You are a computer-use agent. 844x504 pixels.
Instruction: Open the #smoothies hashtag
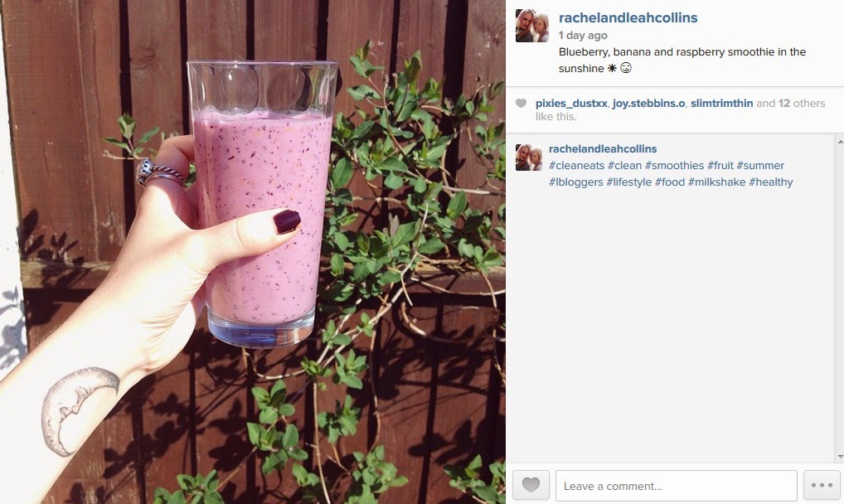(674, 166)
